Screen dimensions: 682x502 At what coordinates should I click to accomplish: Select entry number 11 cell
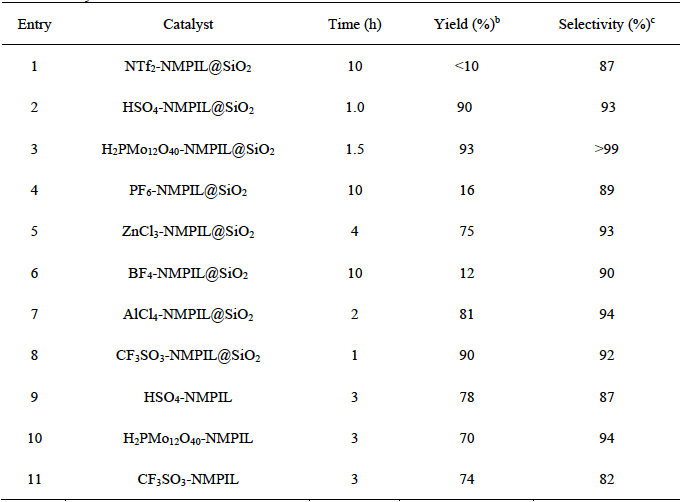pos(34,479)
